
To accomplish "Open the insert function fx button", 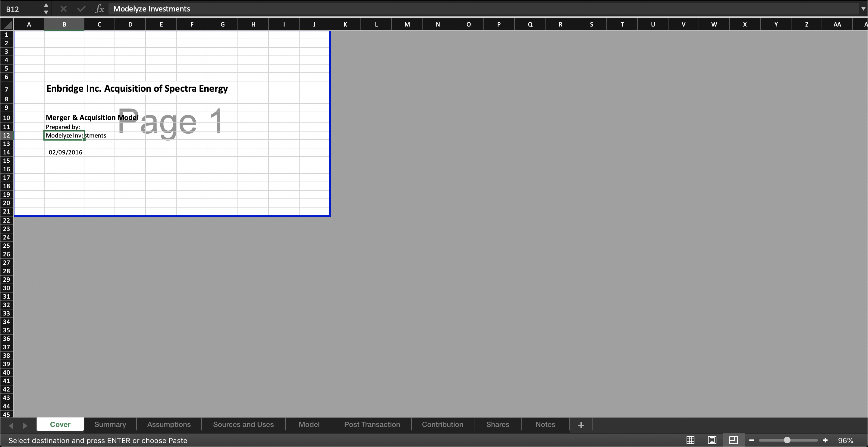I will click(x=99, y=9).
